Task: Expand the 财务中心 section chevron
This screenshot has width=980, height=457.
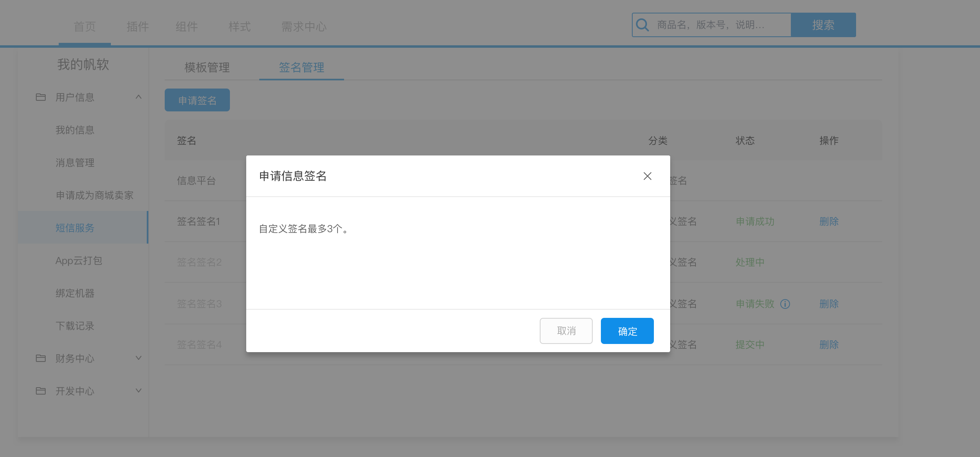Action: (x=139, y=358)
